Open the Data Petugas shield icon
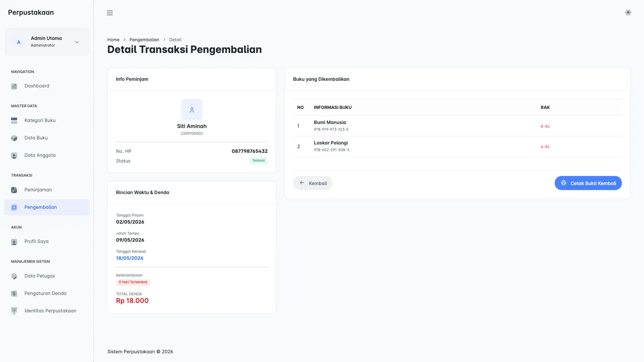The height and width of the screenshot is (362, 644). click(x=14, y=276)
